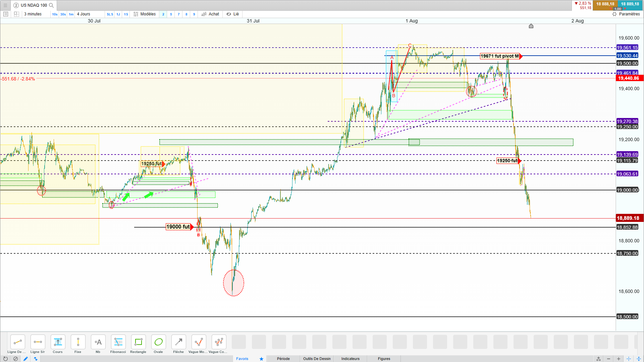Toggle the crosshair cursor icon
Image resolution: width=644 pixels, height=362 pixels.
click(629, 359)
